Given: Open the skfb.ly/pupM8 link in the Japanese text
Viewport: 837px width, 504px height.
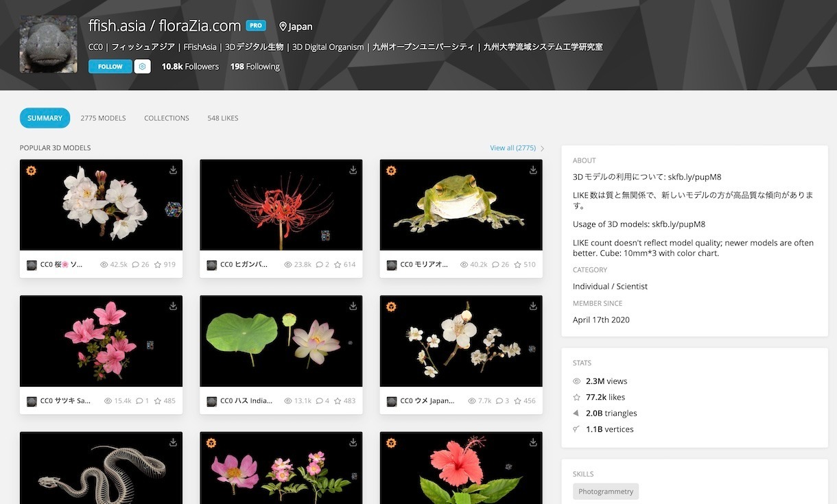Looking at the screenshot, I should pyautogui.click(x=696, y=177).
